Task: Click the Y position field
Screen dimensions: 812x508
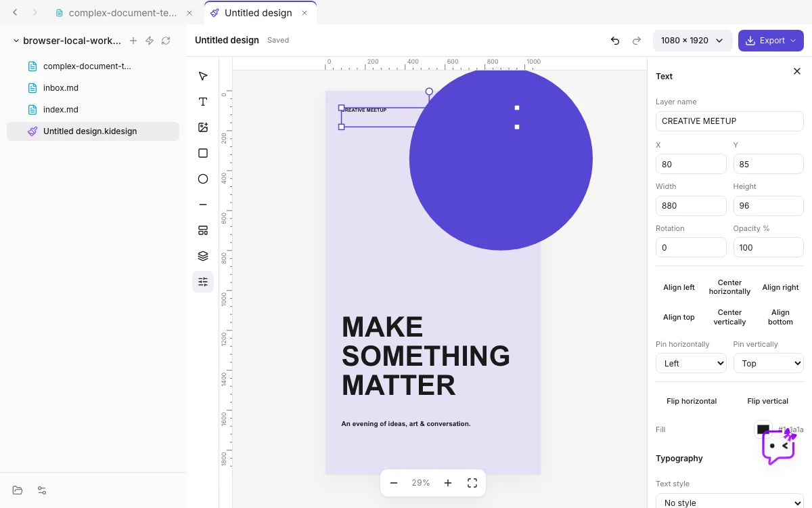Action: pyautogui.click(x=769, y=164)
